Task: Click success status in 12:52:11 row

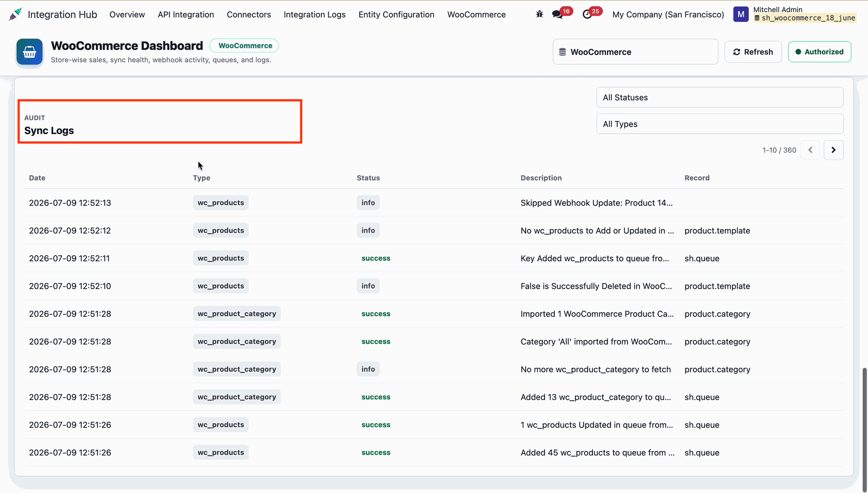Action: (x=376, y=258)
